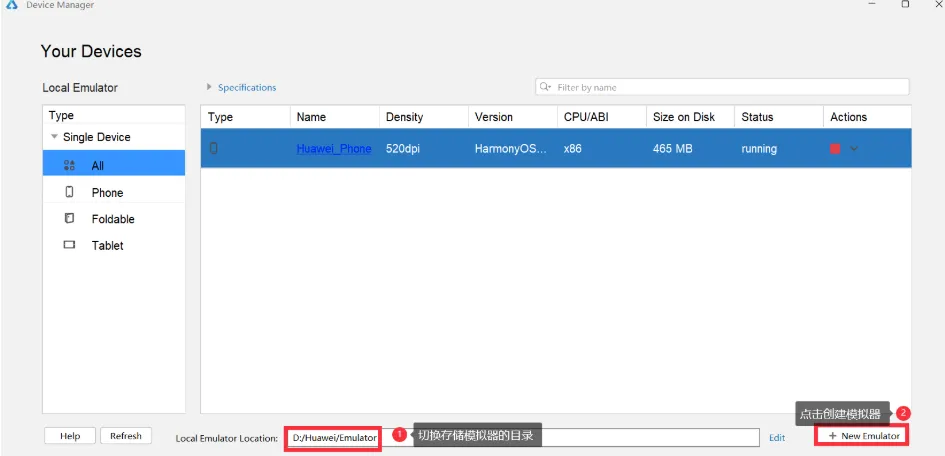Image resolution: width=945 pixels, height=456 pixels.
Task: Click the running status cell
Action: (759, 149)
